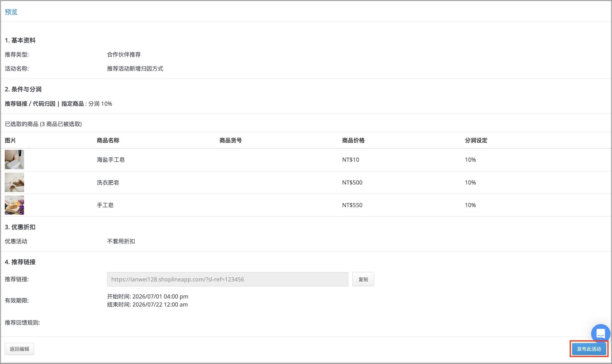Select the referral link URL field
Viewport: 612px width, 364px height.
[x=227, y=279]
